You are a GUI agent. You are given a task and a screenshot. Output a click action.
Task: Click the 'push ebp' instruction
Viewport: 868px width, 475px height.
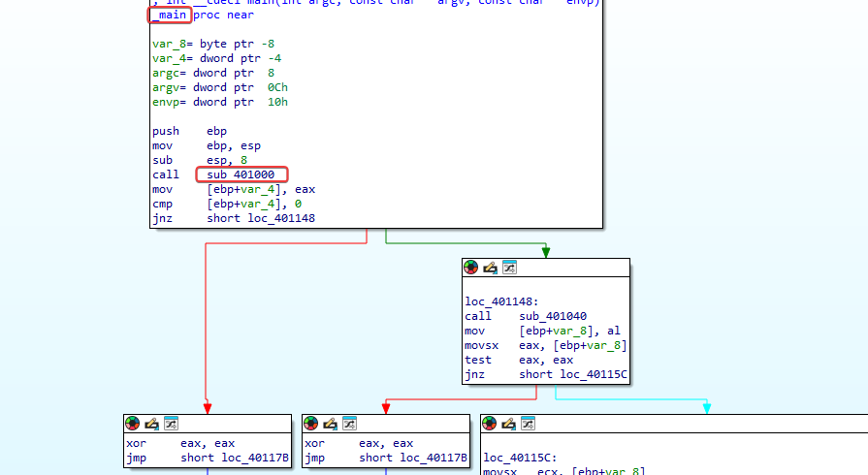click(189, 131)
